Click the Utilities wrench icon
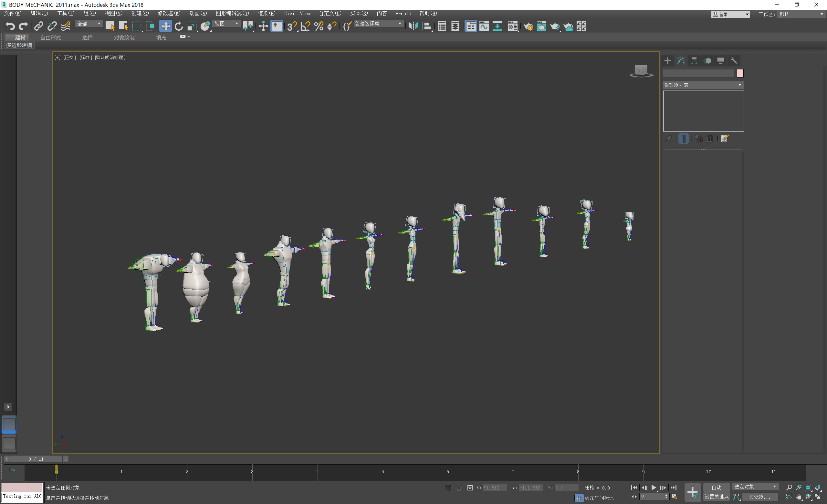This screenshot has height=504, width=827. pyautogui.click(x=734, y=61)
